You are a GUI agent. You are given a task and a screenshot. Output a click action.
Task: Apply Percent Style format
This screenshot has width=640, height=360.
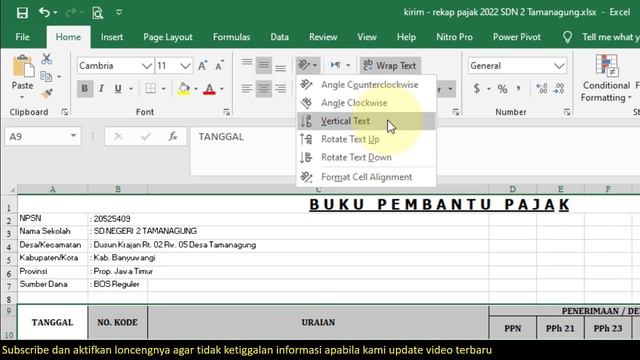click(502, 89)
